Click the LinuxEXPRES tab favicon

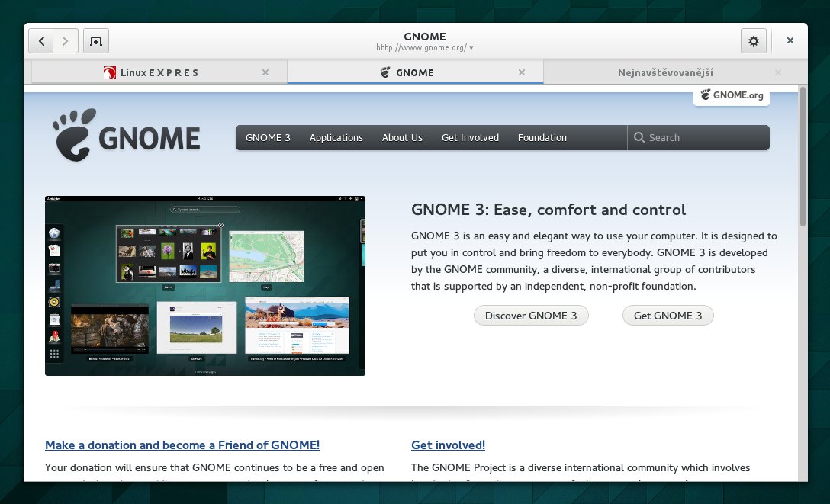point(110,72)
